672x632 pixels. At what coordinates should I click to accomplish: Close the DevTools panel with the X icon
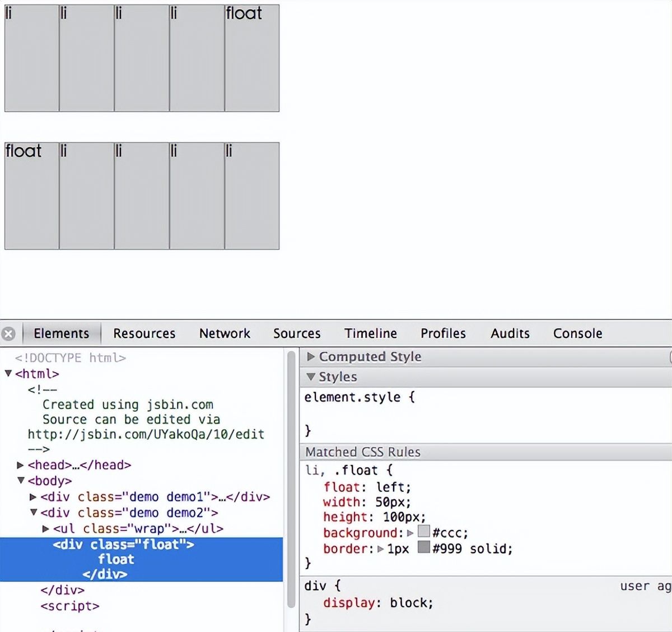point(8,334)
